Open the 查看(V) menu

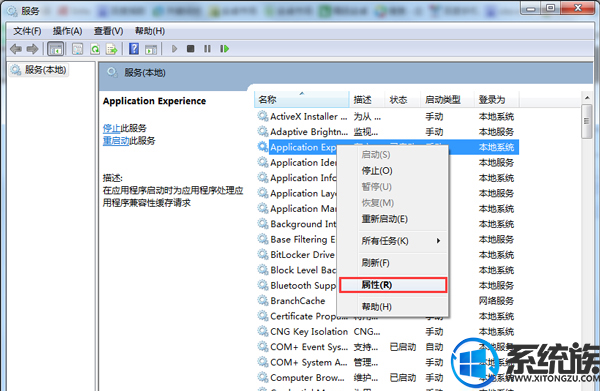[109, 31]
